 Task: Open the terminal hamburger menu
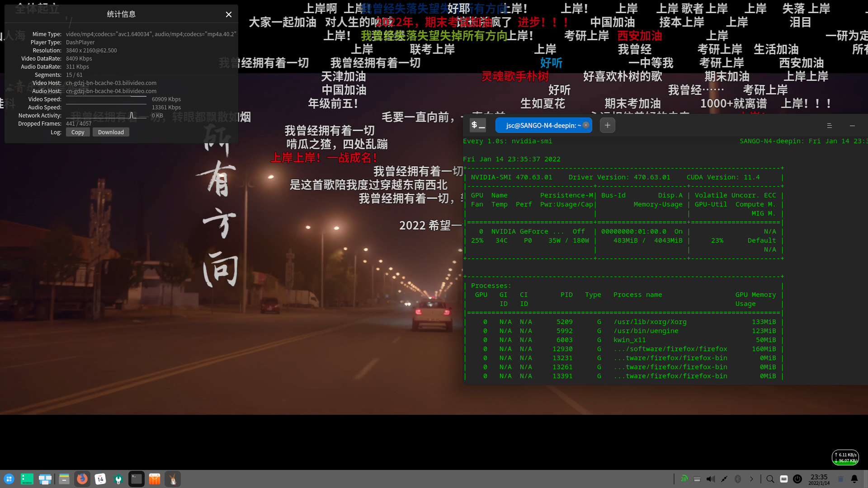pos(830,126)
